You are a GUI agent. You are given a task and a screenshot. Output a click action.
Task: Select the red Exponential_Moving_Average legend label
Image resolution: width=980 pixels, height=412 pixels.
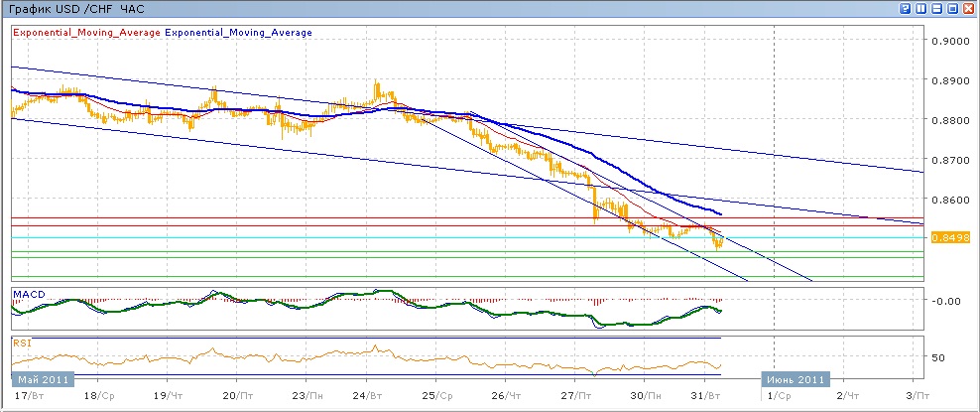tap(86, 33)
